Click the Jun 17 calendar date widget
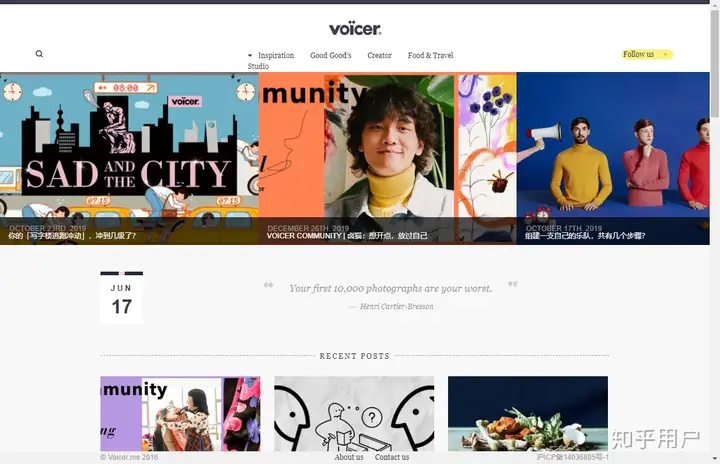This screenshot has width=720, height=464. 122,298
